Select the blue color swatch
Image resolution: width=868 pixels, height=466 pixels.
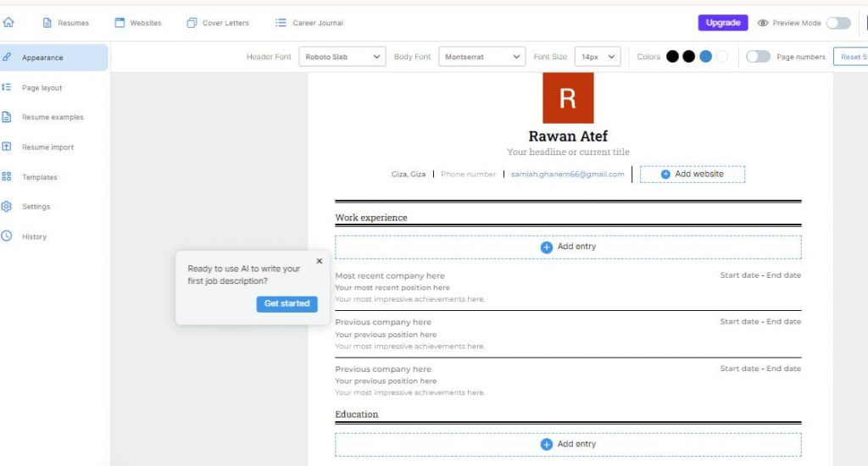tap(705, 57)
